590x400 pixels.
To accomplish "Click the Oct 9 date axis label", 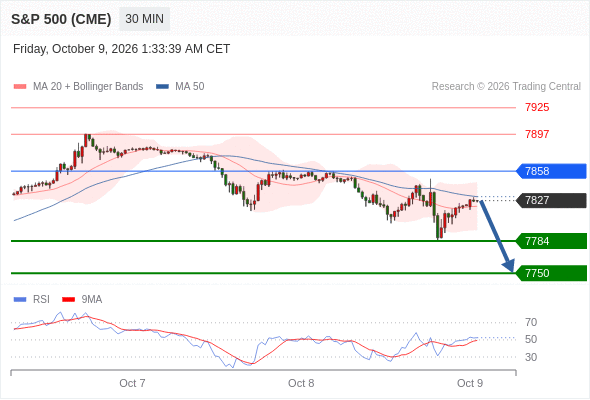I will [470, 383].
